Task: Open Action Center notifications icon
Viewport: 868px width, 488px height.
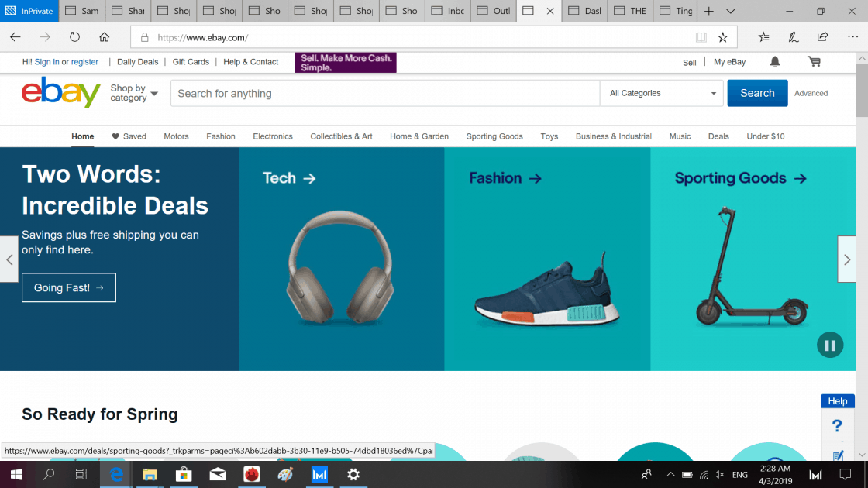Action: (846, 474)
